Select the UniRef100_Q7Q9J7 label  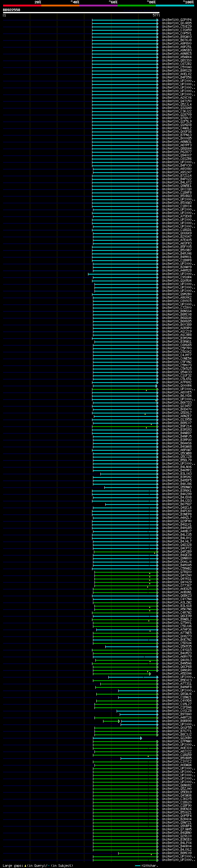[177, 118]
